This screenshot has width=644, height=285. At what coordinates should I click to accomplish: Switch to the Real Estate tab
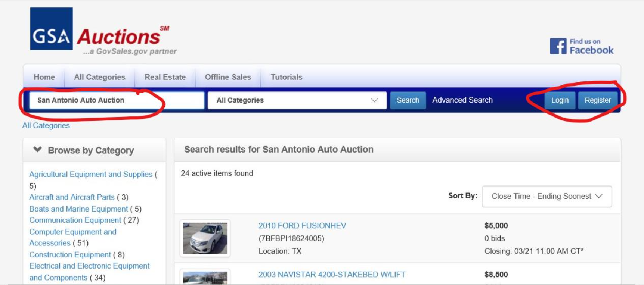[x=165, y=77]
